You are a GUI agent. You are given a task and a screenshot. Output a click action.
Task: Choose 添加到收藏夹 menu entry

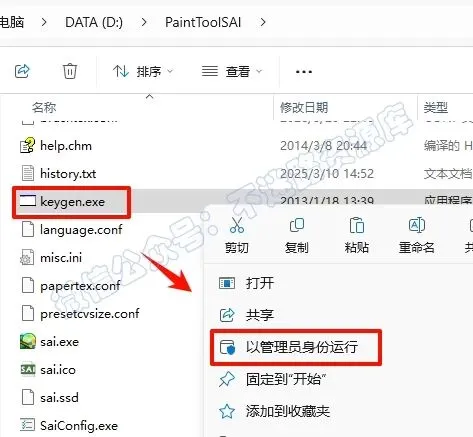pos(288,411)
